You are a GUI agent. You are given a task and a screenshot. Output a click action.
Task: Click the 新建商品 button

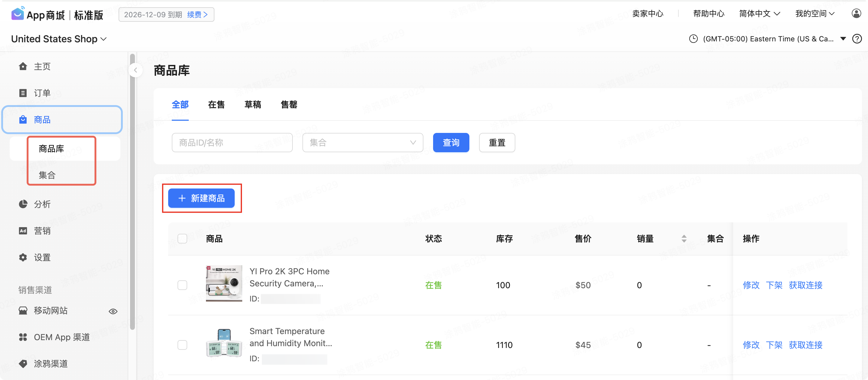pos(201,198)
